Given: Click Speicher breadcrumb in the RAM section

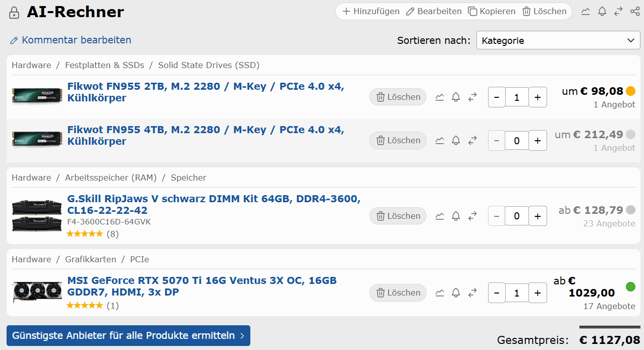Looking at the screenshot, I should 188,178.
